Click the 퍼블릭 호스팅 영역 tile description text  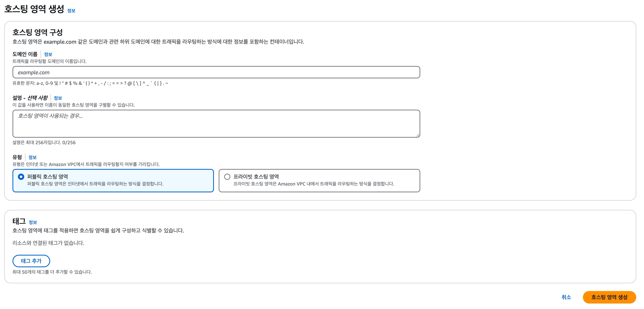(x=95, y=184)
